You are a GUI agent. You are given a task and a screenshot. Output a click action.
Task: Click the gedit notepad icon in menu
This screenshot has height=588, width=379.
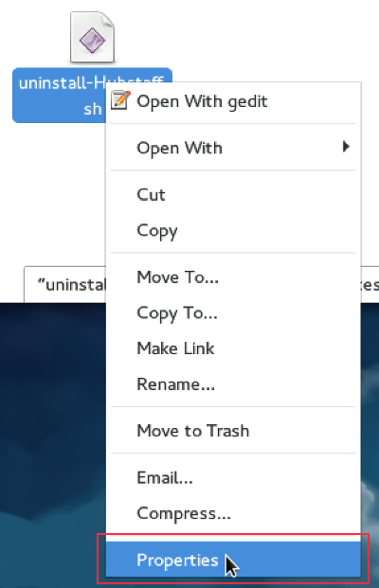point(120,100)
